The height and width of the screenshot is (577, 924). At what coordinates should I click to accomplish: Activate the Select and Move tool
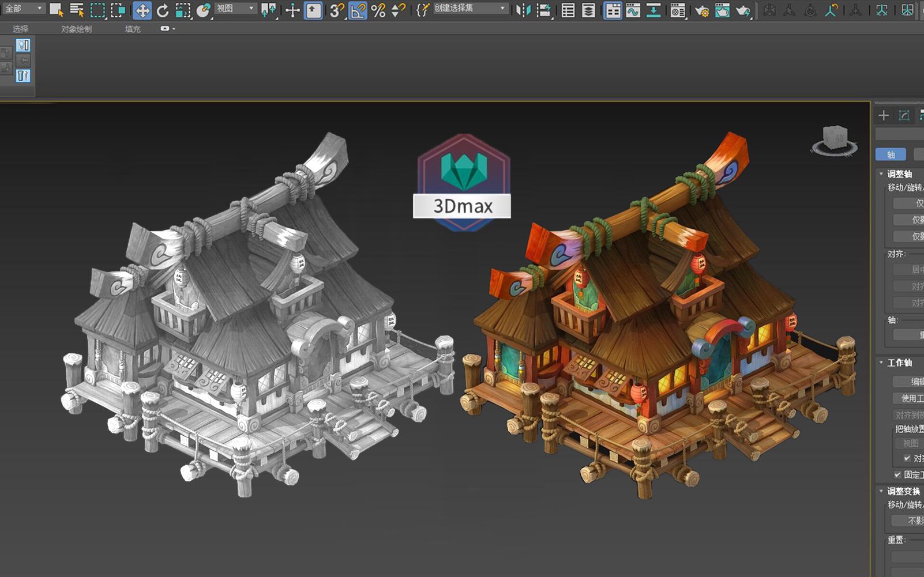(x=142, y=9)
